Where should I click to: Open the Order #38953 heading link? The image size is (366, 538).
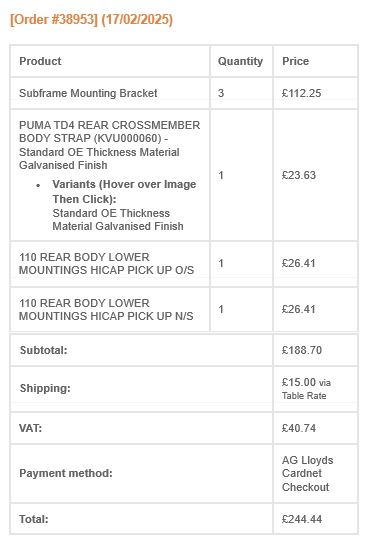[x=91, y=19]
